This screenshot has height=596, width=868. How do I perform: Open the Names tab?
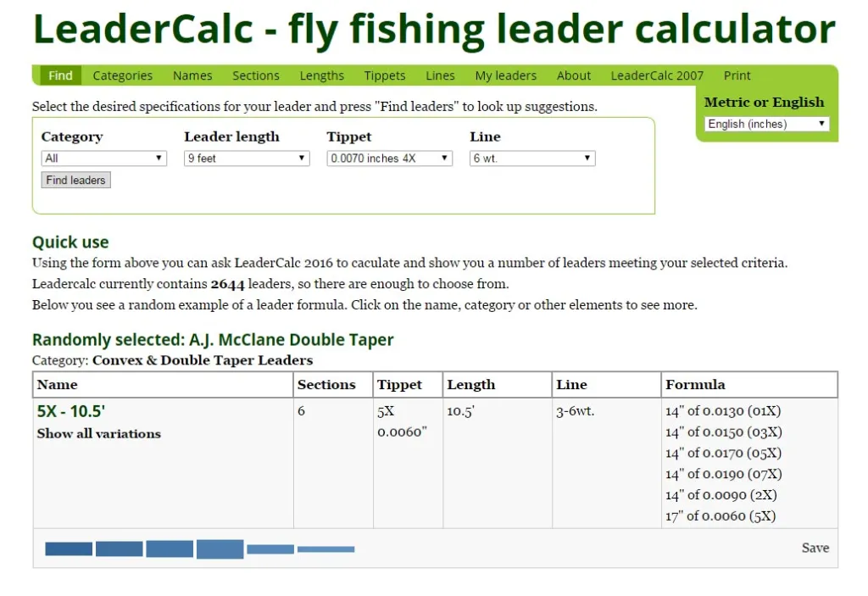point(192,75)
